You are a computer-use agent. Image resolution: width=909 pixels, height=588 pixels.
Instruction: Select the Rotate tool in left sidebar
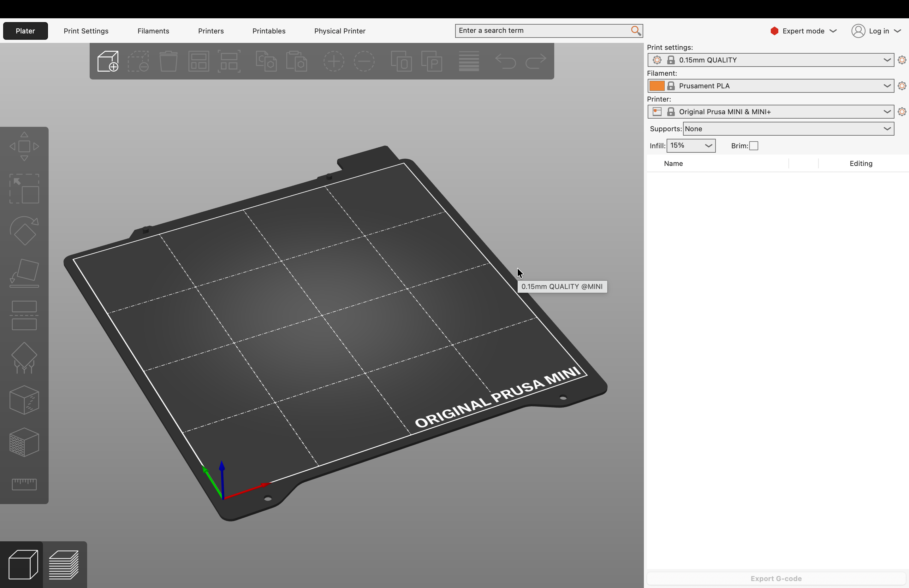pos(24,231)
